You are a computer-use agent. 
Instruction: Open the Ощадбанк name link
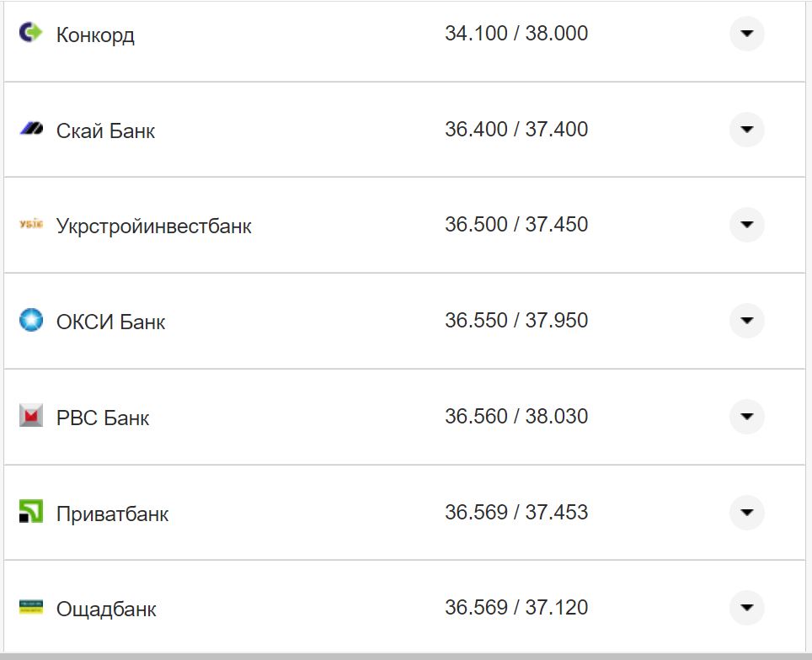coord(106,609)
